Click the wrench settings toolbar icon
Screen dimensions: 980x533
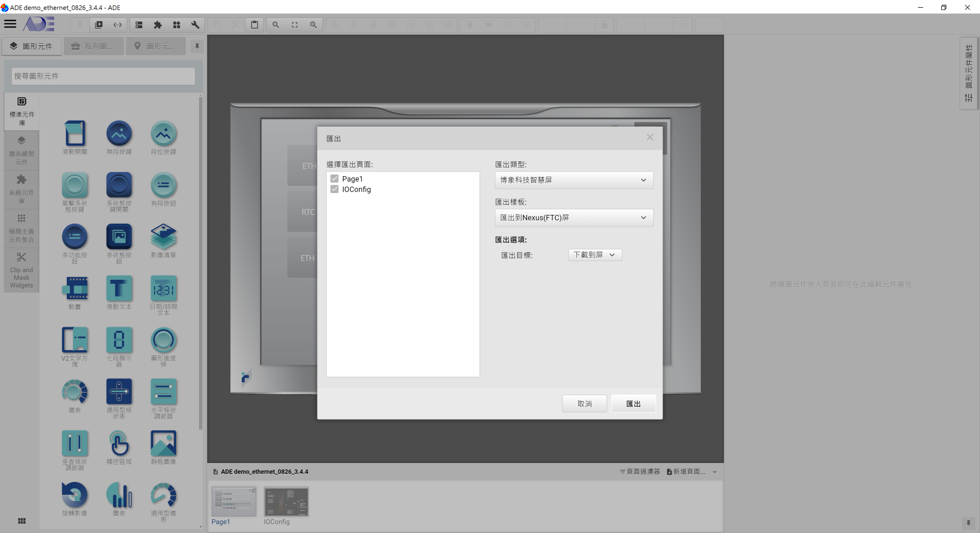195,25
